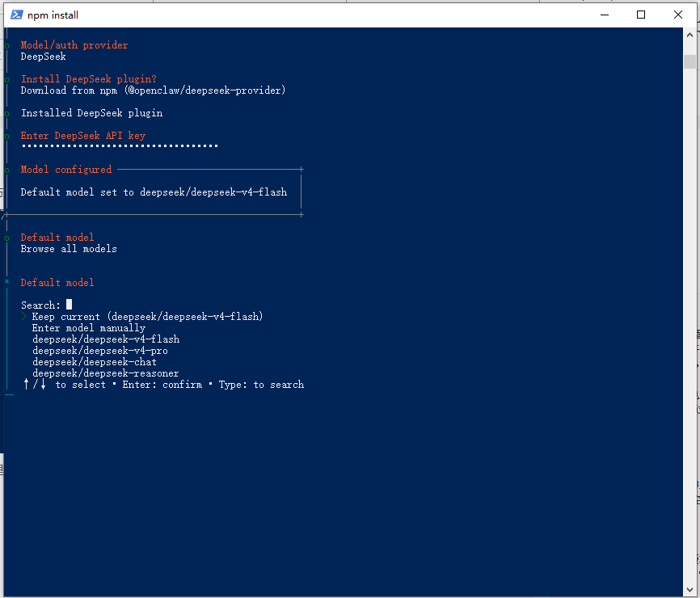The width and height of the screenshot is (700, 598).
Task: Click Installed DeepSeek plugin line
Action: pos(91,113)
